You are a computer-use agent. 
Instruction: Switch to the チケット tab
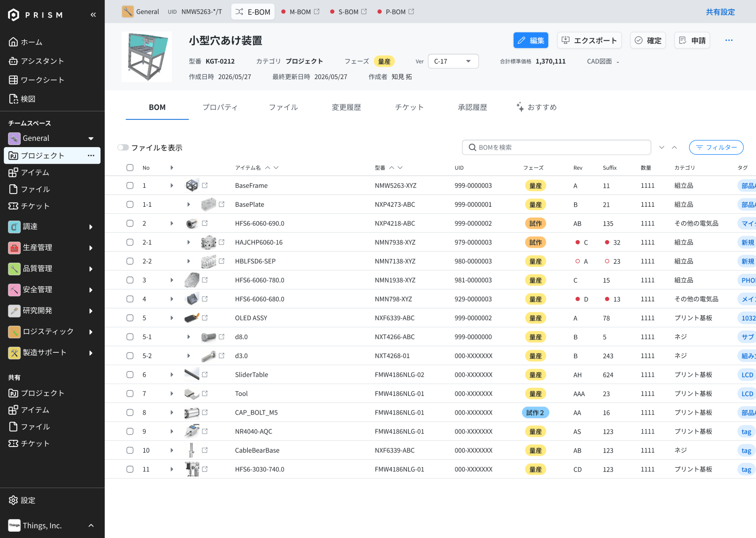pyautogui.click(x=409, y=107)
